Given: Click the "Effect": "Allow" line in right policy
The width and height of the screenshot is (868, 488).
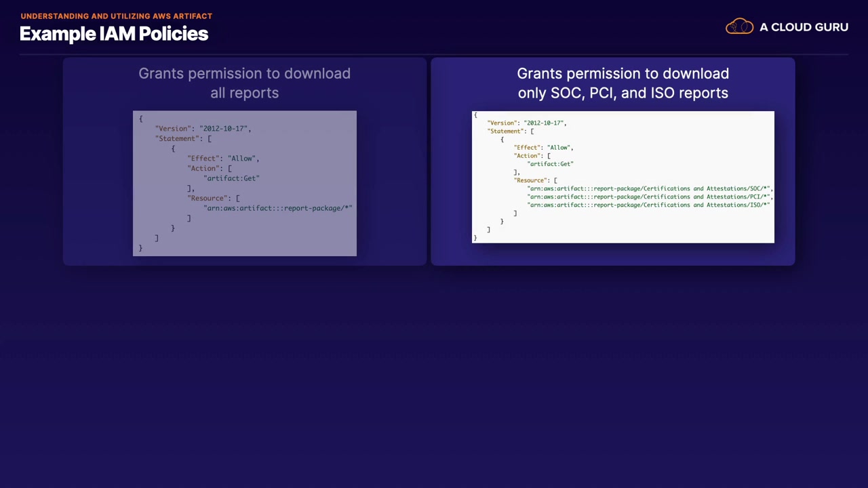Looking at the screenshot, I should click(544, 148).
